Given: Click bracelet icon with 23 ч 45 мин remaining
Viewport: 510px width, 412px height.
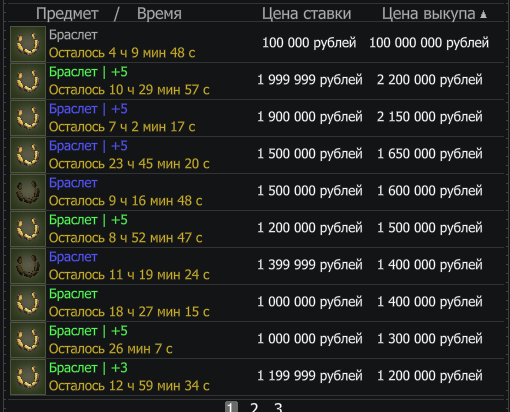Looking at the screenshot, I should pyautogui.click(x=28, y=155).
